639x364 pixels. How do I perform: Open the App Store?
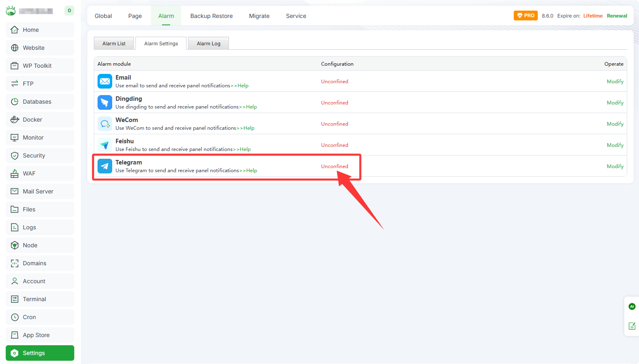coord(40,335)
